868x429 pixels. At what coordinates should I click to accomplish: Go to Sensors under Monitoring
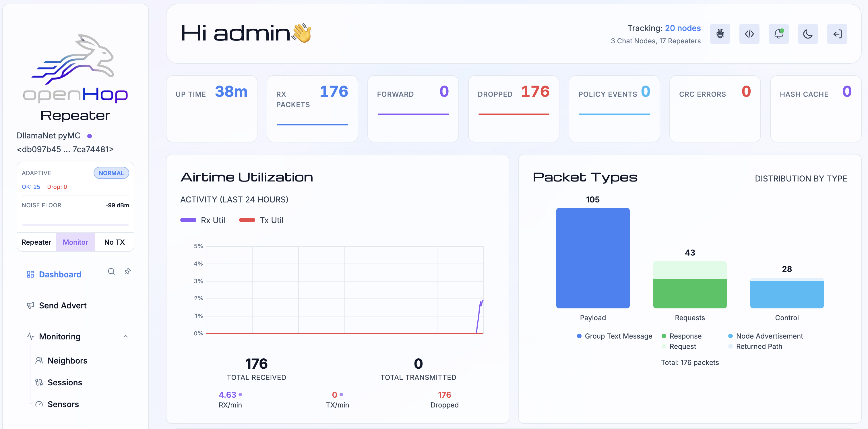coord(63,404)
